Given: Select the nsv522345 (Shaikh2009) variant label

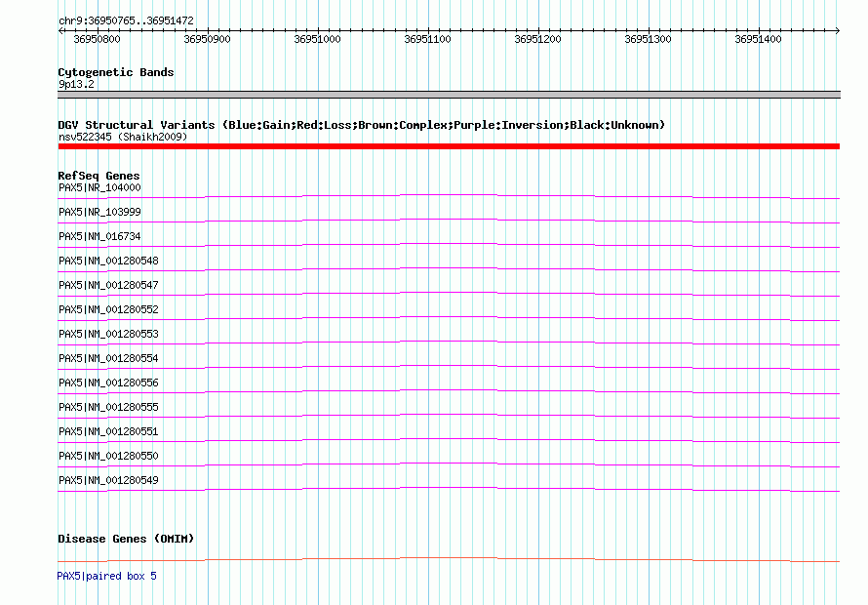Looking at the screenshot, I should coord(123,137).
